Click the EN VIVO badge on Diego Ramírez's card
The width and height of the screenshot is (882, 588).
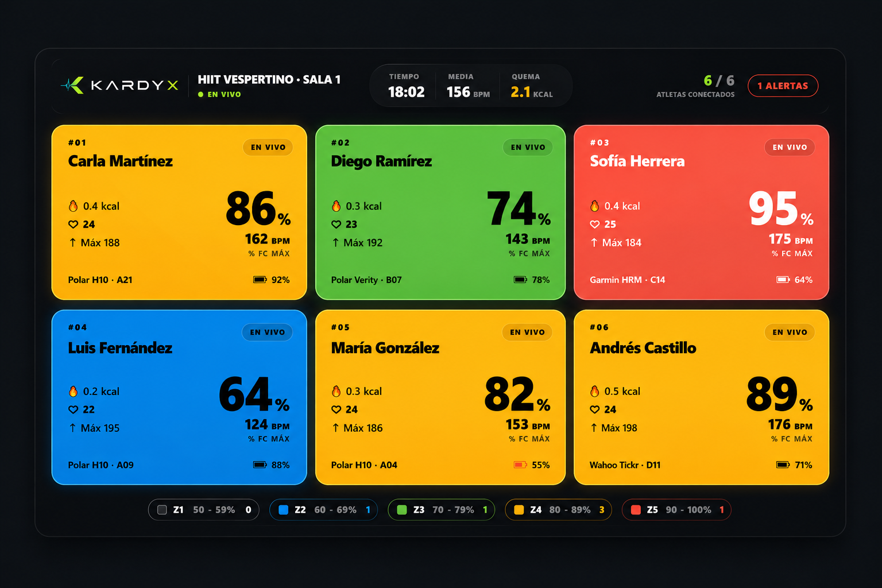[528, 148]
